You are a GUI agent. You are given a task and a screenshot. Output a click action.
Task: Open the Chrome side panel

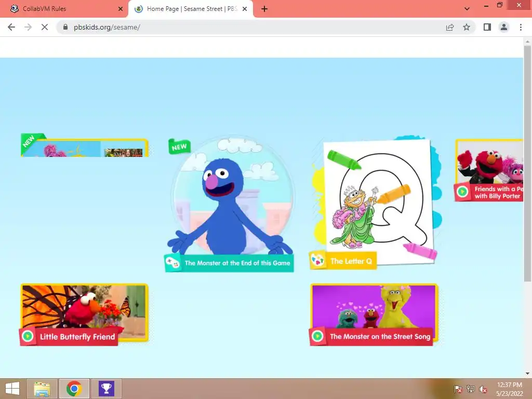coord(487,27)
